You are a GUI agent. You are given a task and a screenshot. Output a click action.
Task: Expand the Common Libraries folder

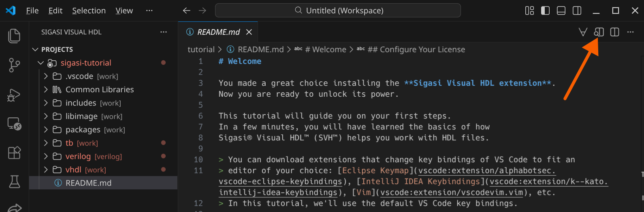coord(46,89)
